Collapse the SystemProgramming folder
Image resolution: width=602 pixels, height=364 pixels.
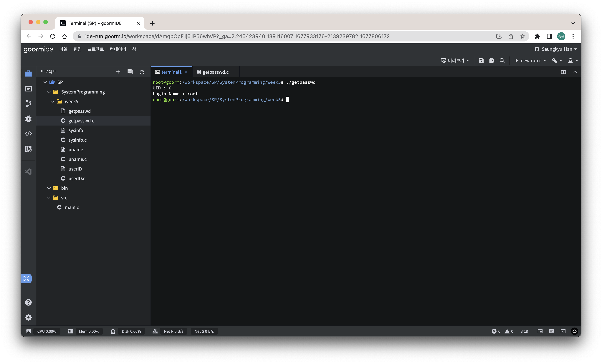tap(49, 92)
